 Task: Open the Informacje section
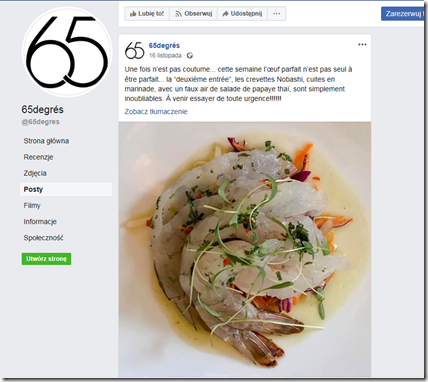point(40,222)
